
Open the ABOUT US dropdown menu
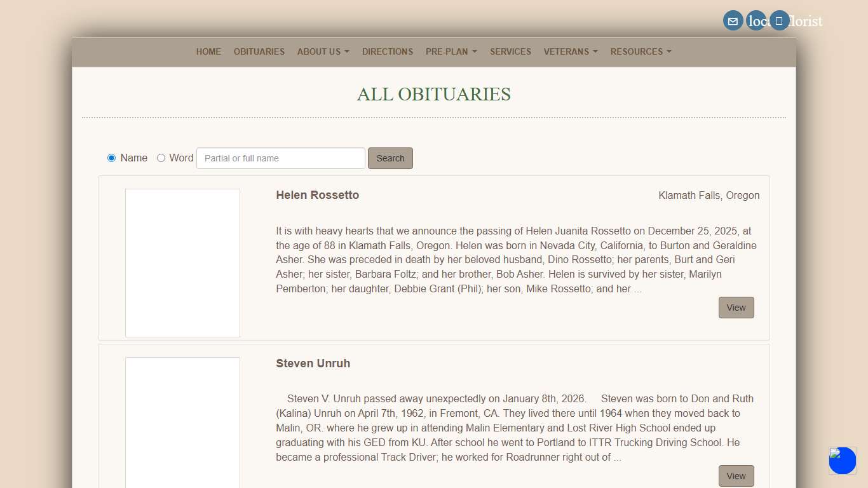[323, 51]
